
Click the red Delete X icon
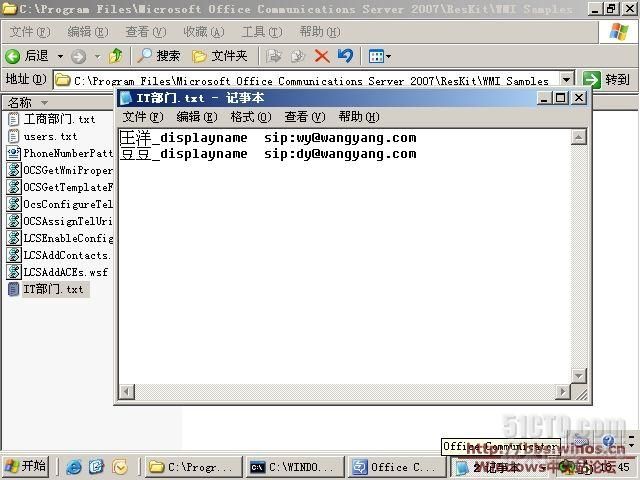click(x=322, y=56)
